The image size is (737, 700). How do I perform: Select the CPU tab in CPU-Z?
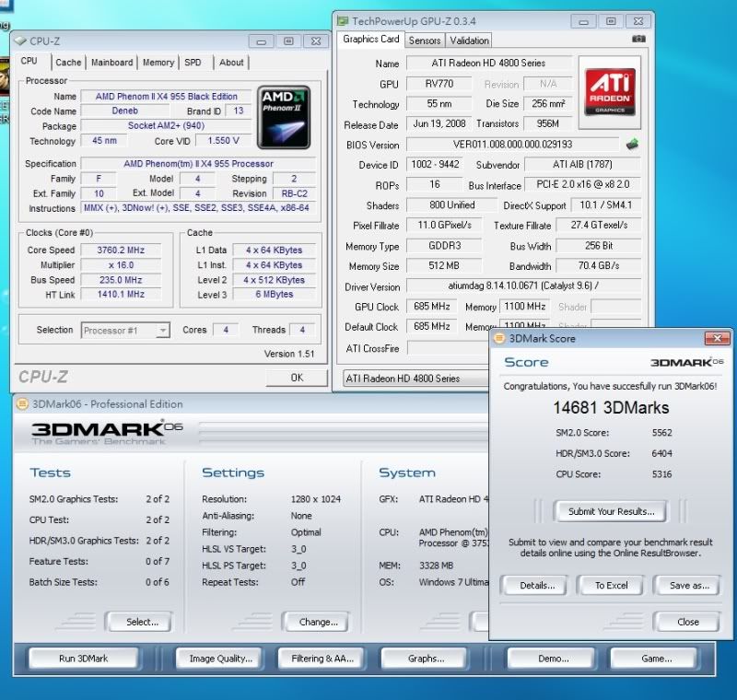coord(29,61)
